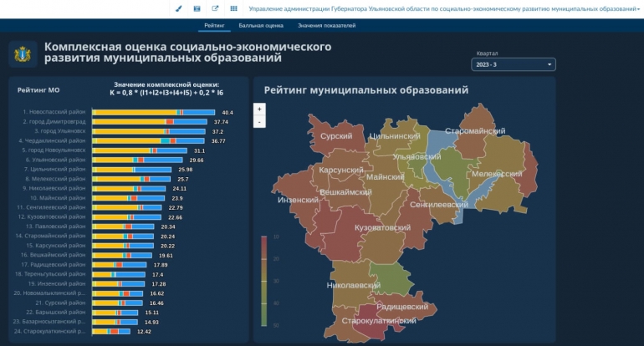
Task: Open the grid apps icon in top toolbar
Action: coord(233,8)
